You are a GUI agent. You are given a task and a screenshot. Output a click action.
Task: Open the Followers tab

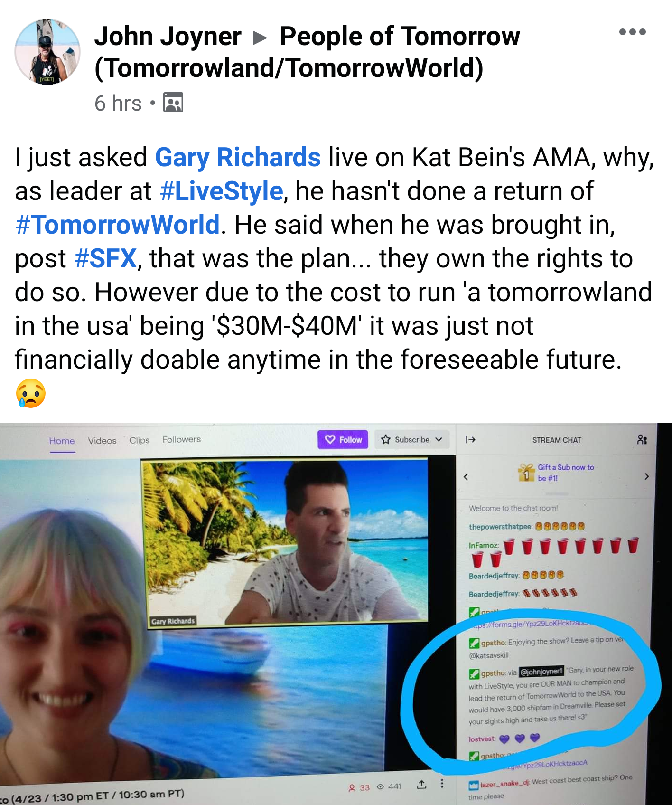point(181,439)
